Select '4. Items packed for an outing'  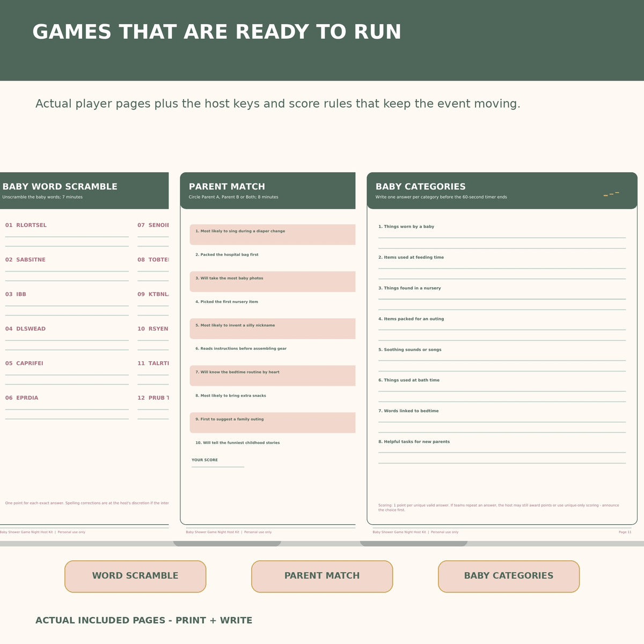pos(411,319)
